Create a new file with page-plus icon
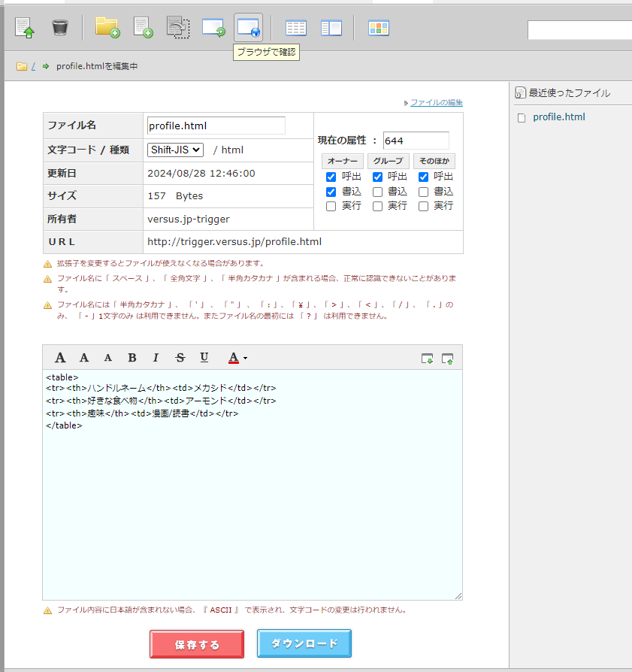632x672 pixels. (143, 27)
